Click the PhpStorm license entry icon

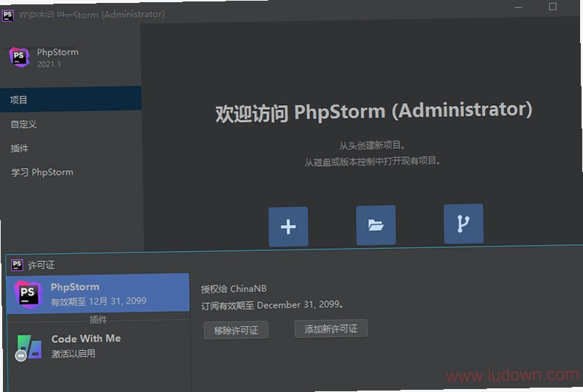pos(28,293)
